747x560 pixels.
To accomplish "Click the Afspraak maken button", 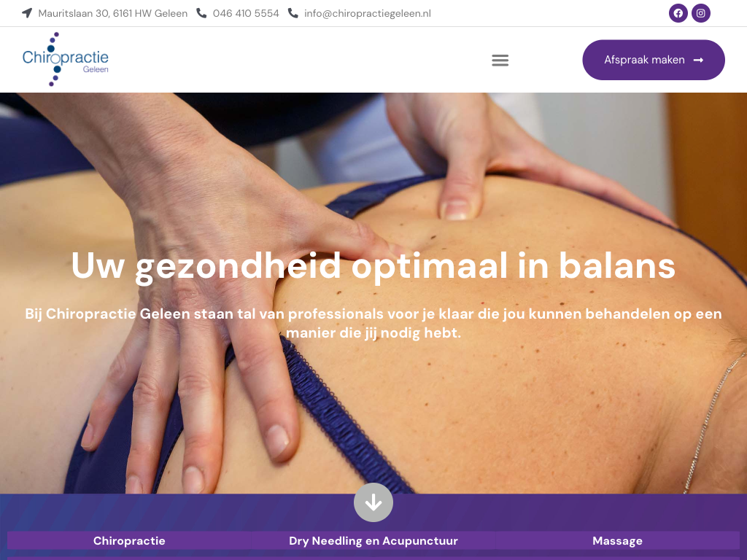I will 654,60.
